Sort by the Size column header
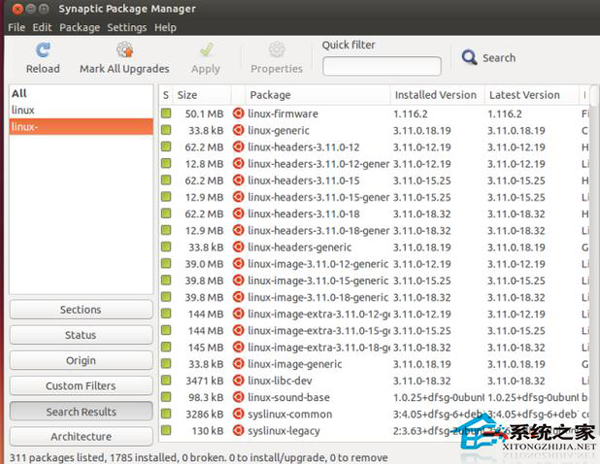Image resolution: width=600 pixels, height=464 pixels. [202, 95]
